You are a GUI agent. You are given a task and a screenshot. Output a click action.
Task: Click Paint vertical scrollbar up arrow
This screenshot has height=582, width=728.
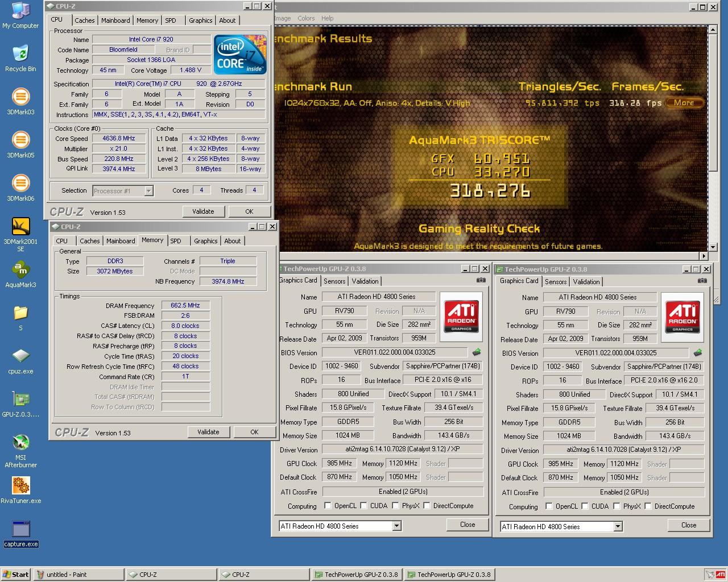713,29
